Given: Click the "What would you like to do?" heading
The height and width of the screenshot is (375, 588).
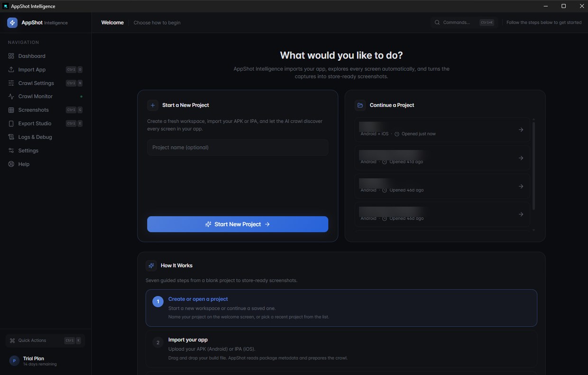Looking at the screenshot, I should tap(341, 55).
